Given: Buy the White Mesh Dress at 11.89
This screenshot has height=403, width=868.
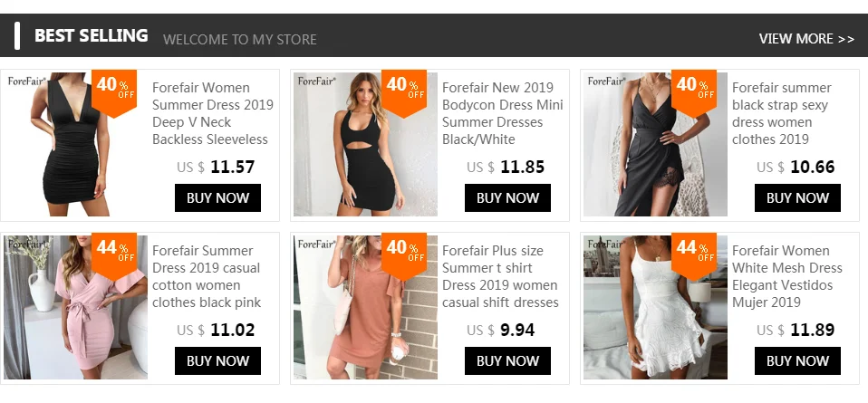Looking at the screenshot, I should 797,360.
